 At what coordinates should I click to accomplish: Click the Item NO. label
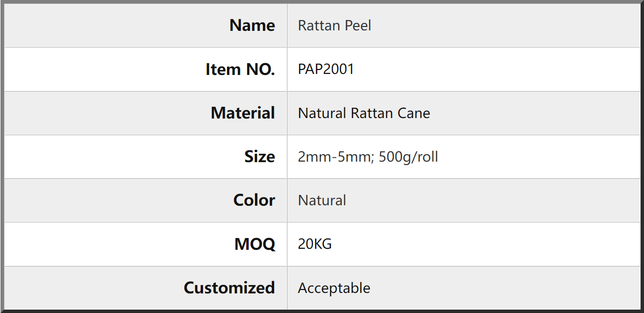coord(240,70)
